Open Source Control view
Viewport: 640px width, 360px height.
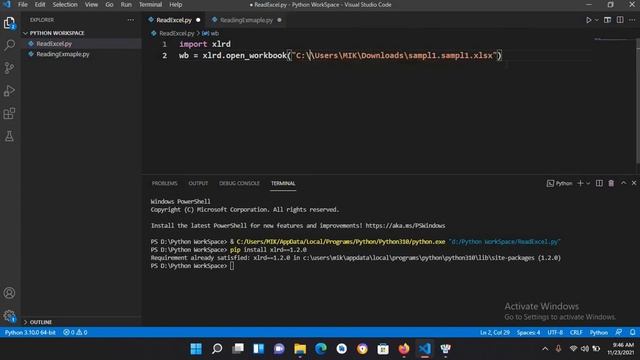(x=9, y=68)
